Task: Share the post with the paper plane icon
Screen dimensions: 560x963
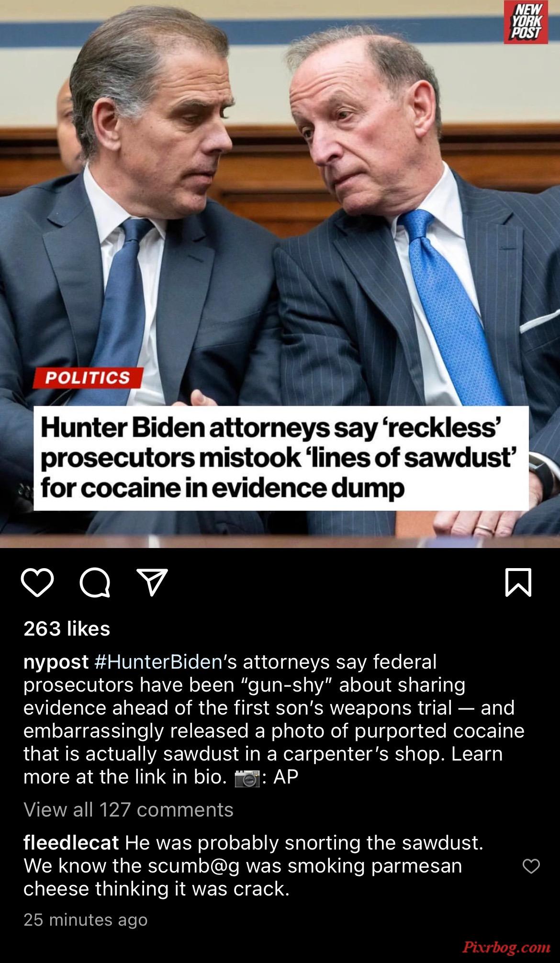Action: 152,582
